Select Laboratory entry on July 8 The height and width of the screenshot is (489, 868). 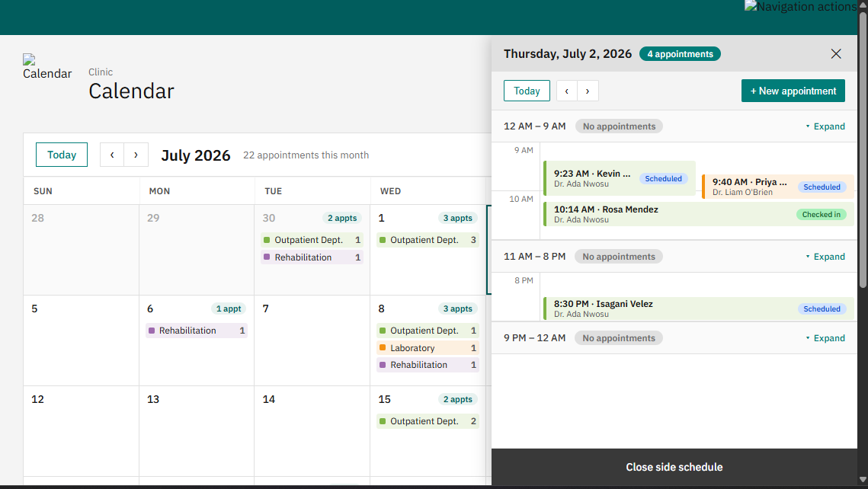click(x=428, y=348)
